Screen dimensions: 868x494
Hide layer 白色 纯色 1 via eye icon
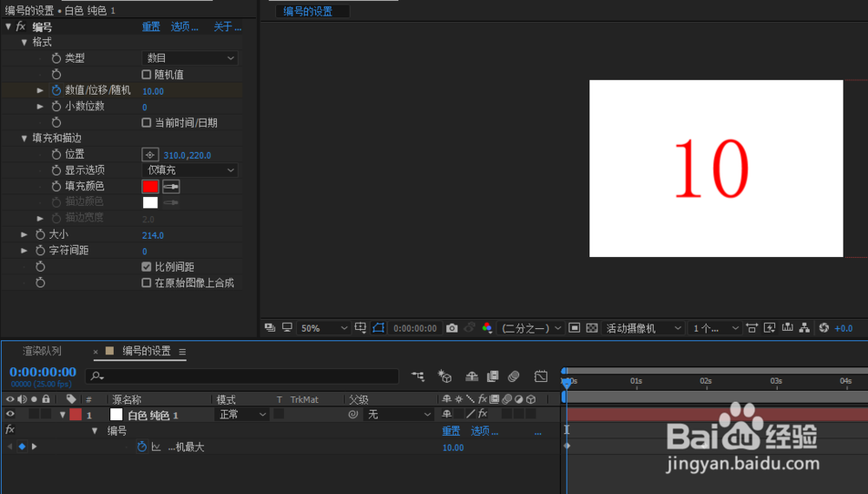coord(10,414)
